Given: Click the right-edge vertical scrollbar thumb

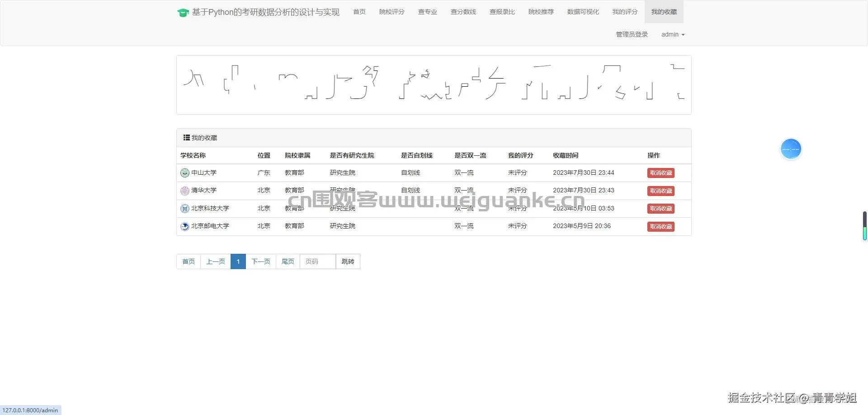Looking at the screenshot, I should [865, 226].
